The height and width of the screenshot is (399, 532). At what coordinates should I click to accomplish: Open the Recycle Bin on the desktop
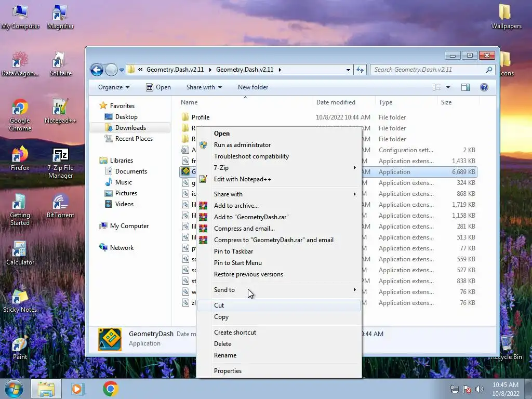pyautogui.click(x=506, y=347)
